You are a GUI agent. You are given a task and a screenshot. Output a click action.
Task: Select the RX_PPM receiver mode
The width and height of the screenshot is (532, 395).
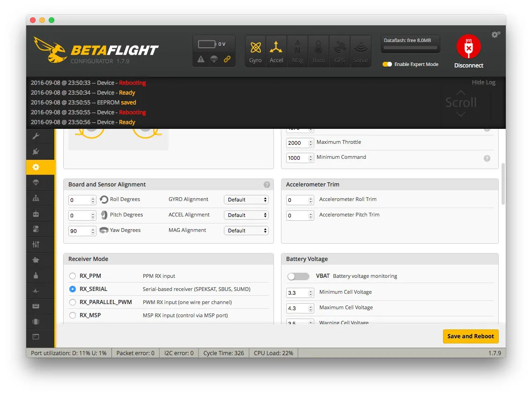(x=73, y=276)
